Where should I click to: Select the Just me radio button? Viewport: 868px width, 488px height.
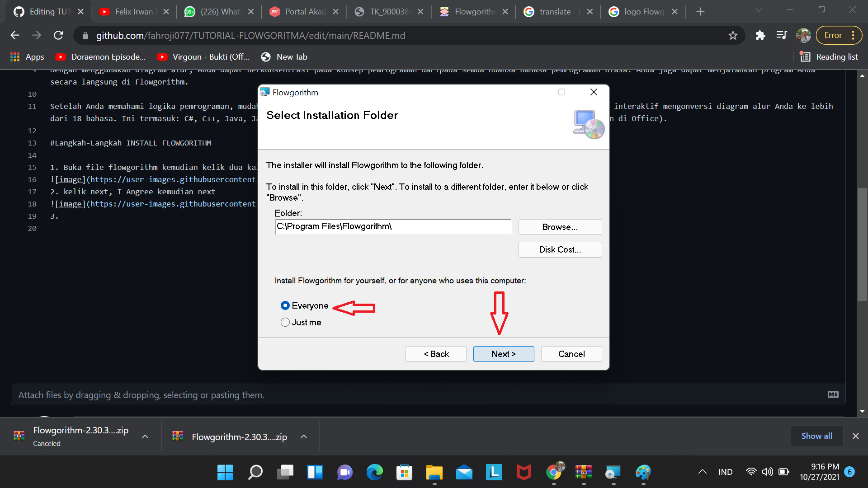pos(285,322)
